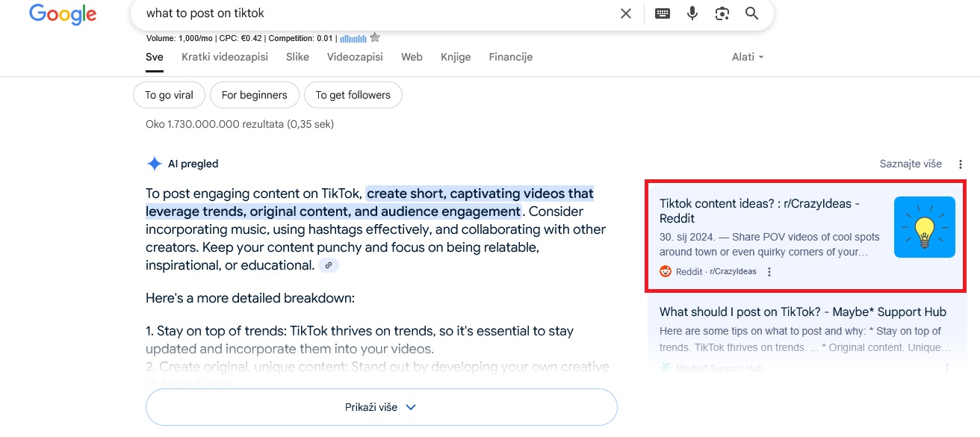Click the Reddit icon on the source card
Screen dimensions: 980x437
(x=666, y=271)
